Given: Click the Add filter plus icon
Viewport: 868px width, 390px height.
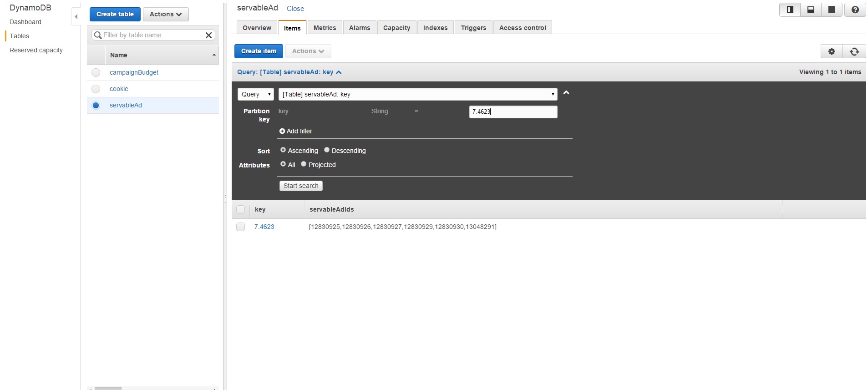Looking at the screenshot, I should pos(282,131).
